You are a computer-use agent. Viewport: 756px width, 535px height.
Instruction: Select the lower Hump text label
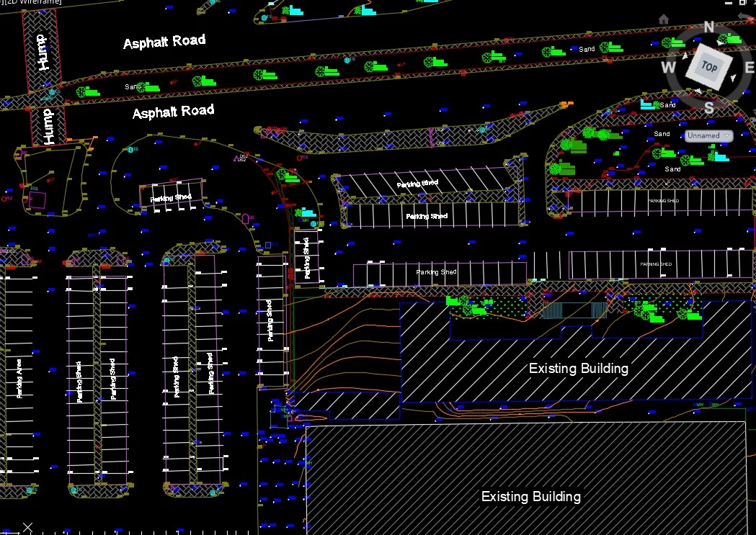tap(48, 127)
